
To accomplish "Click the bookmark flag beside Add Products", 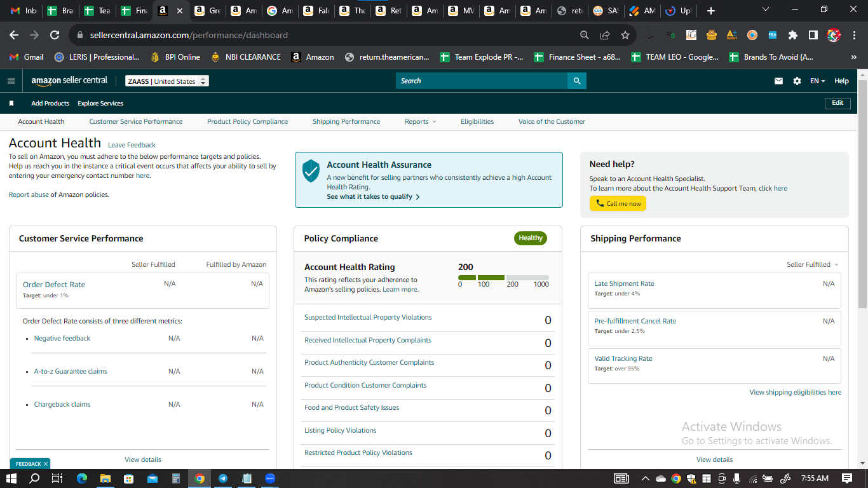I will 11,103.
